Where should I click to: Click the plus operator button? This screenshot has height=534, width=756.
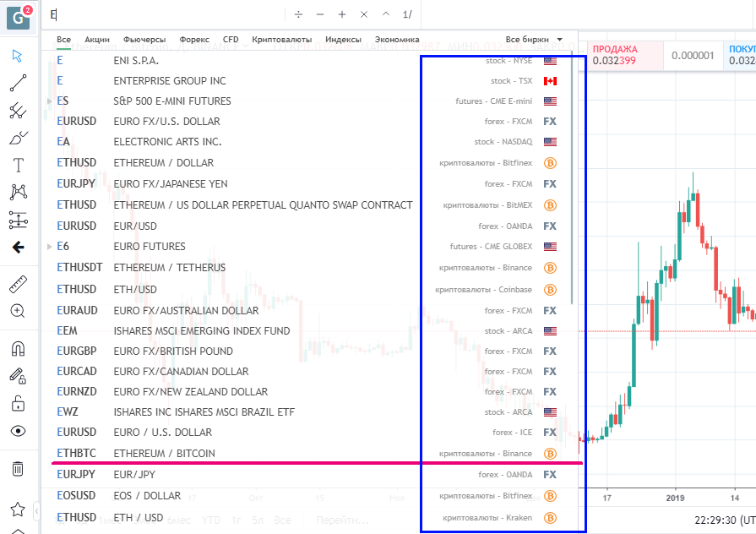coord(342,14)
